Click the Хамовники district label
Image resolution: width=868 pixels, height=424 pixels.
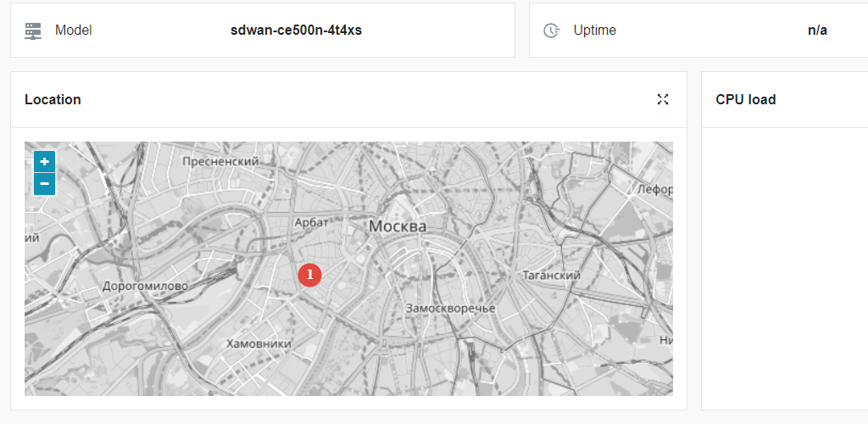259,343
